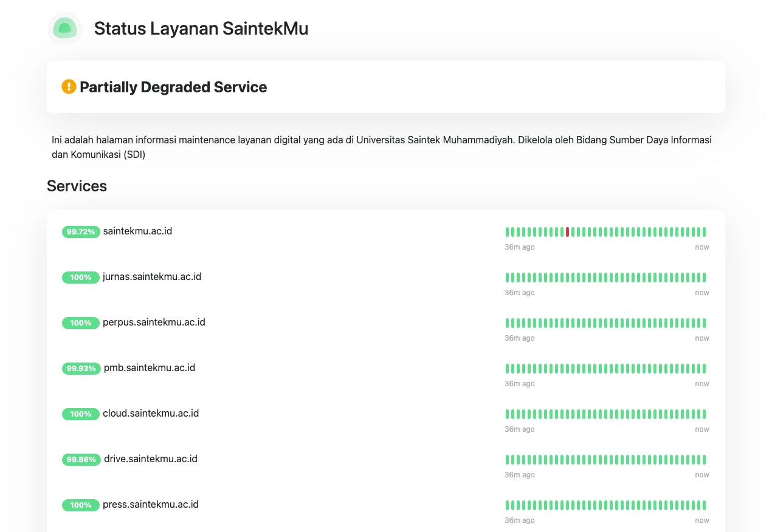Screen dimensions: 772x532
Task: Click the Status Layanan SaintekMu title
Action: click(201, 28)
